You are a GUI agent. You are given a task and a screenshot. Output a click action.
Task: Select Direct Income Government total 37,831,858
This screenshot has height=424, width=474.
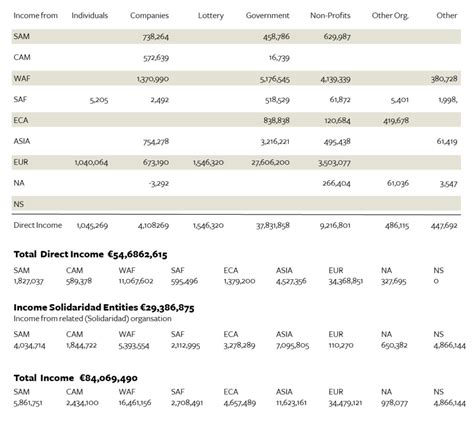click(x=273, y=226)
